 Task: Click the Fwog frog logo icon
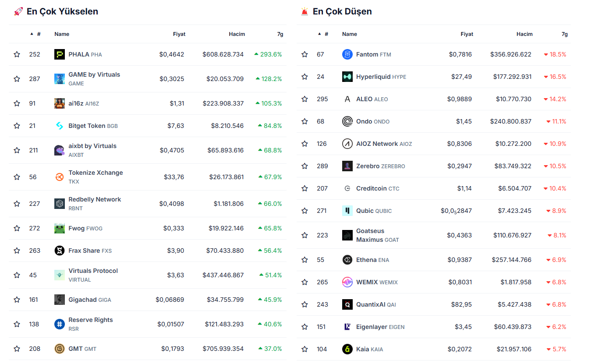tap(60, 228)
